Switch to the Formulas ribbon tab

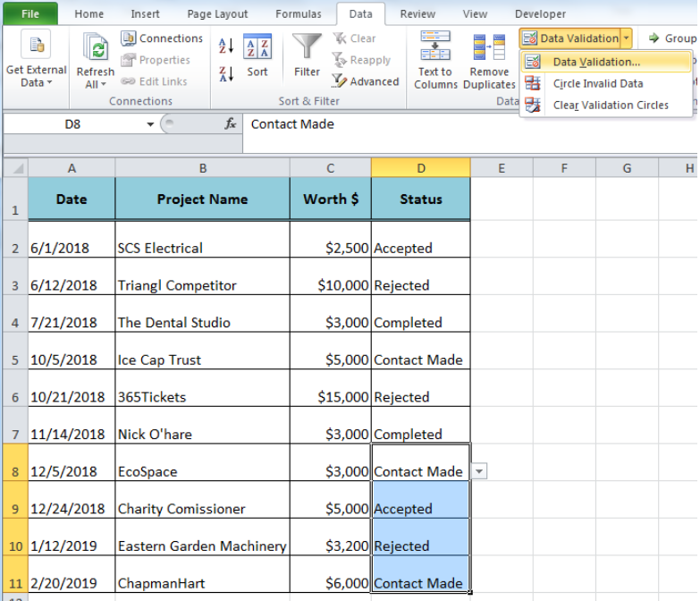coord(299,13)
